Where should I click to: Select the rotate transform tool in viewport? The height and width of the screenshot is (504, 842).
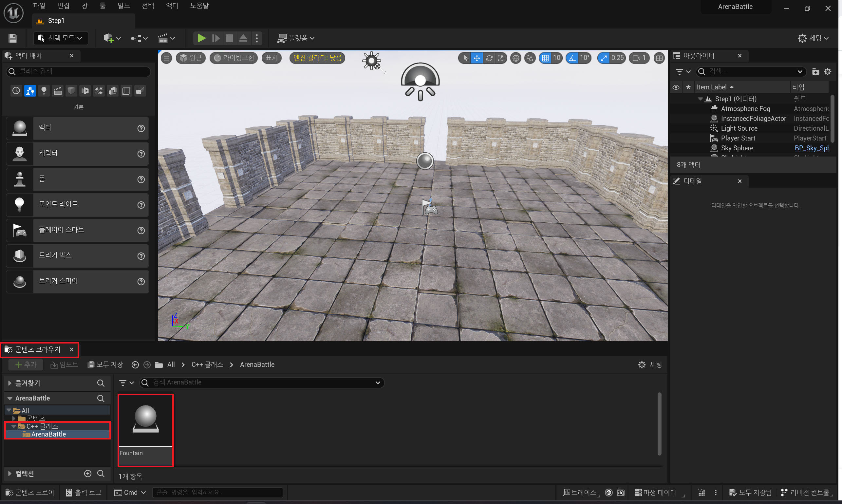(x=489, y=58)
